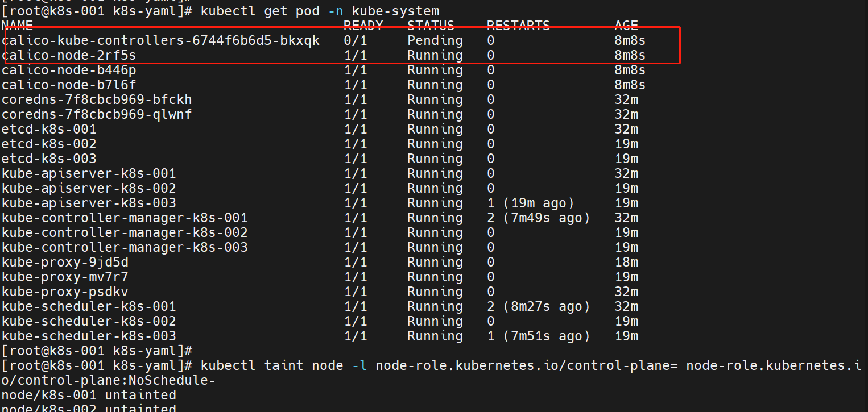
Task: Select kube-apiserver-k8s-002 pod name
Action: [89, 188]
